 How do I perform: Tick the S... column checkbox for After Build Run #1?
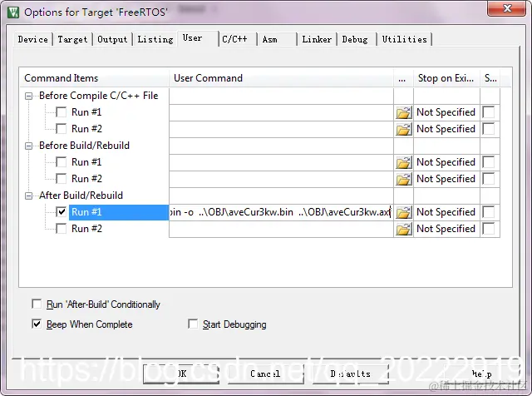[x=489, y=212]
